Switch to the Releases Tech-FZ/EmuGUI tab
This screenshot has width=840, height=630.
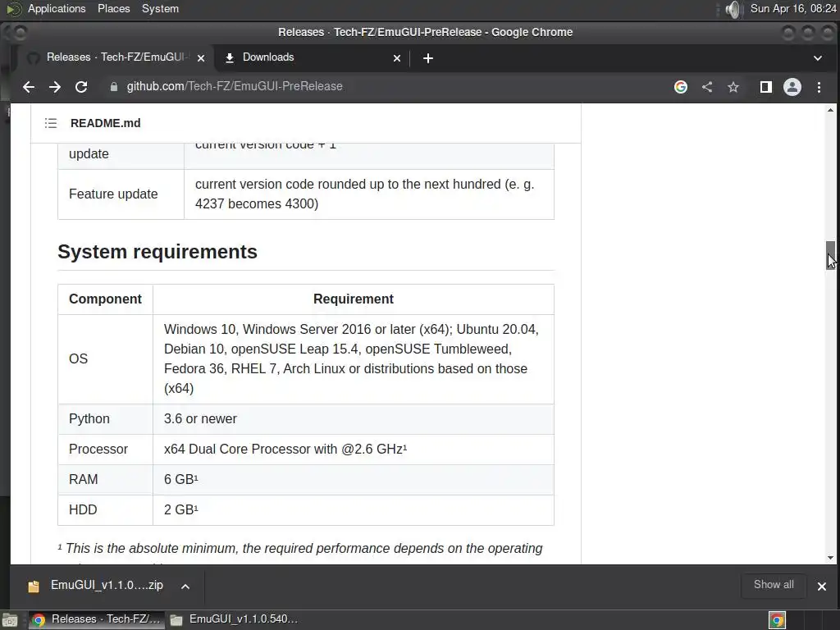point(116,57)
